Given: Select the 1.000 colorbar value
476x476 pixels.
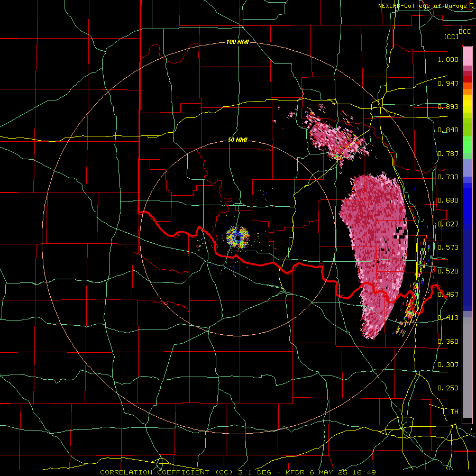Looking at the screenshot, I should pos(448,59).
